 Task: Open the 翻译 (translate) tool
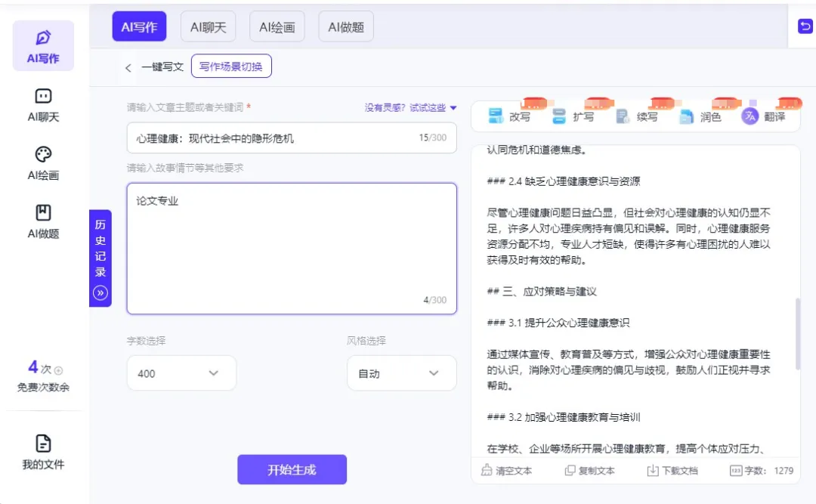point(751,116)
